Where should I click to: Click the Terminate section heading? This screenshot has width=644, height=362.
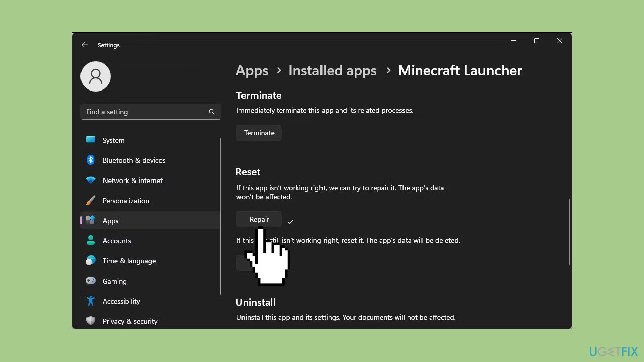coord(259,95)
